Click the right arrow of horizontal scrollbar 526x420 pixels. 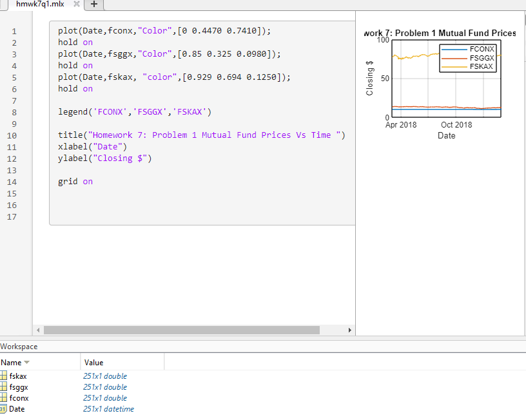point(350,330)
